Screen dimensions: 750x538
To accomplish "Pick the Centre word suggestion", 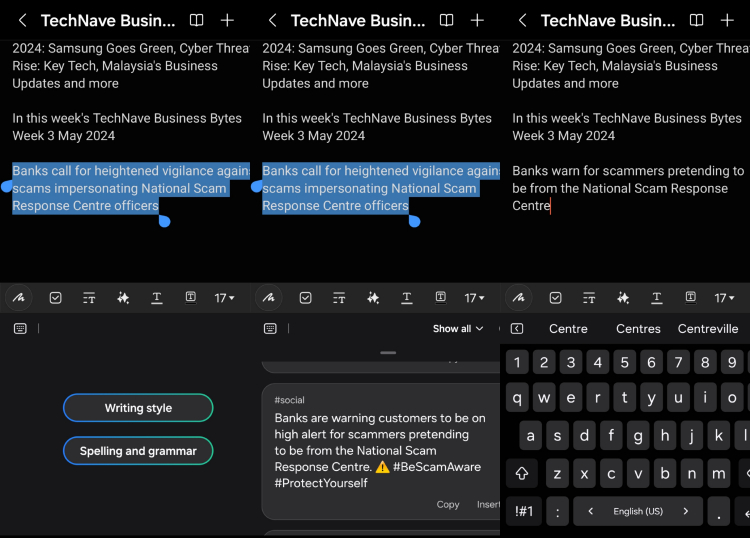I will 568,329.
